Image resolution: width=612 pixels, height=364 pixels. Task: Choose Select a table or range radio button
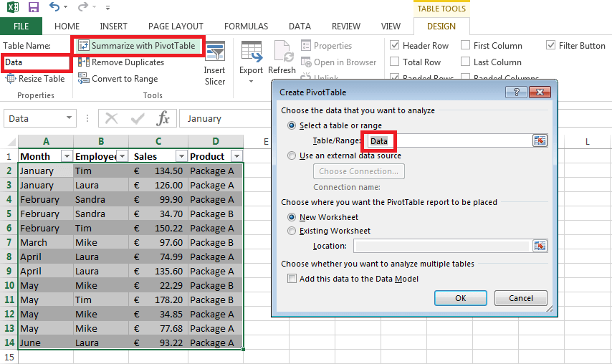291,125
